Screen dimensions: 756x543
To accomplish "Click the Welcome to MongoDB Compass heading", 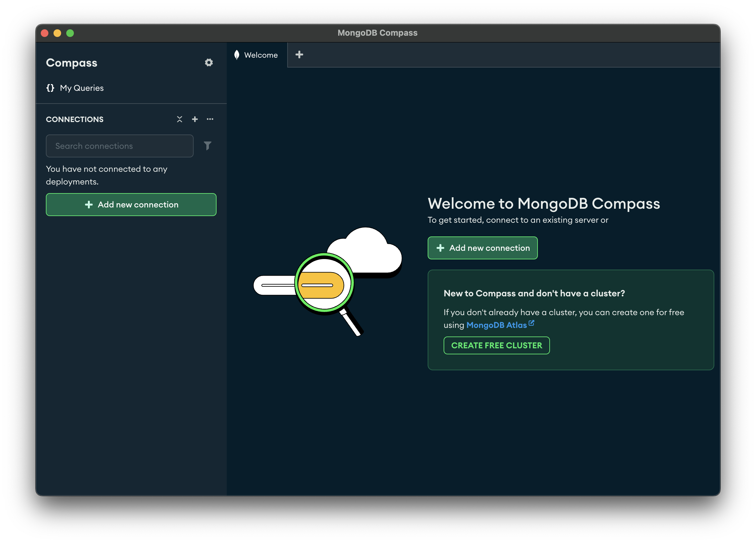I will 544,203.
